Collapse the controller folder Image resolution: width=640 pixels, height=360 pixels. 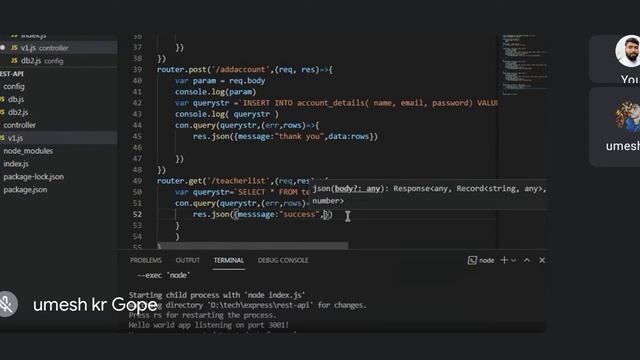(x=19, y=125)
